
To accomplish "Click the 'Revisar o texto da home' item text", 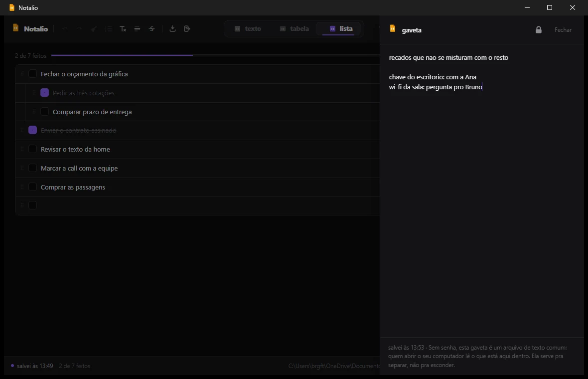I will [x=75, y=149].
